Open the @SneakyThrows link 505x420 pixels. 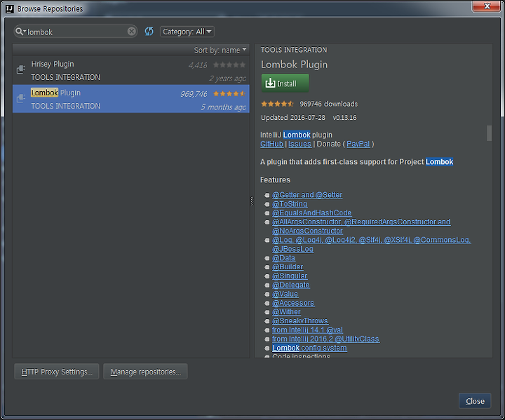tap(300, 321)
